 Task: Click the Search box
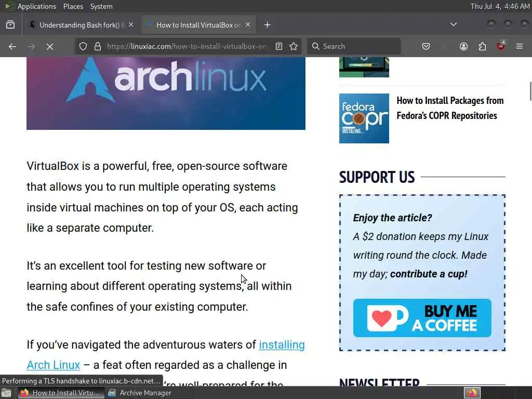pos(354,46)
